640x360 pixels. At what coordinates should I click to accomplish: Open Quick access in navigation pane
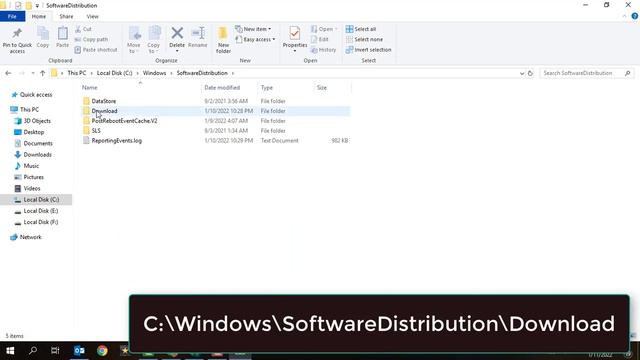click(36, 95)
